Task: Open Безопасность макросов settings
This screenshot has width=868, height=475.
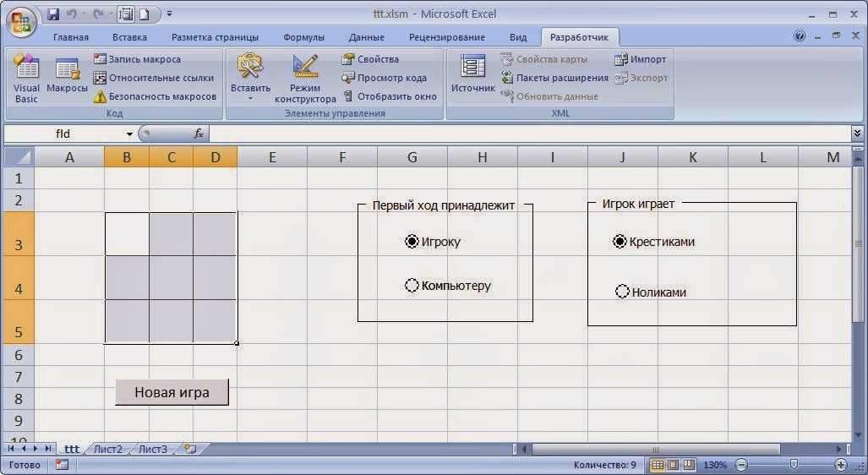Action: [x=155, y=96]
